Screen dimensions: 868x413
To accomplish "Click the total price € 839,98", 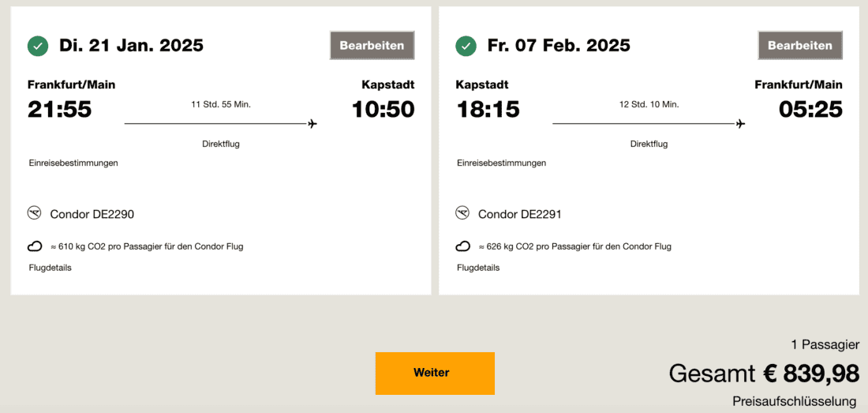I will point(810,373).
